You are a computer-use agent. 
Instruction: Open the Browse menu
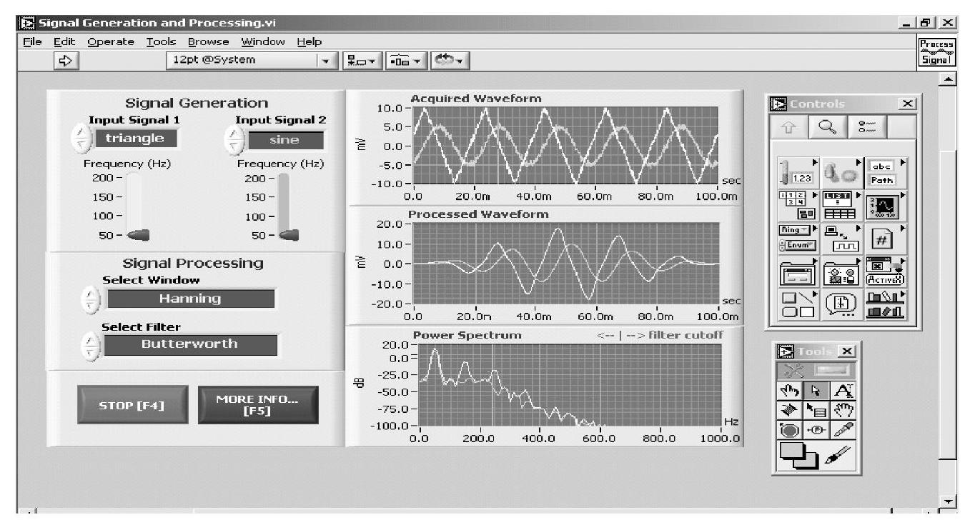click(x=208, y=41)
